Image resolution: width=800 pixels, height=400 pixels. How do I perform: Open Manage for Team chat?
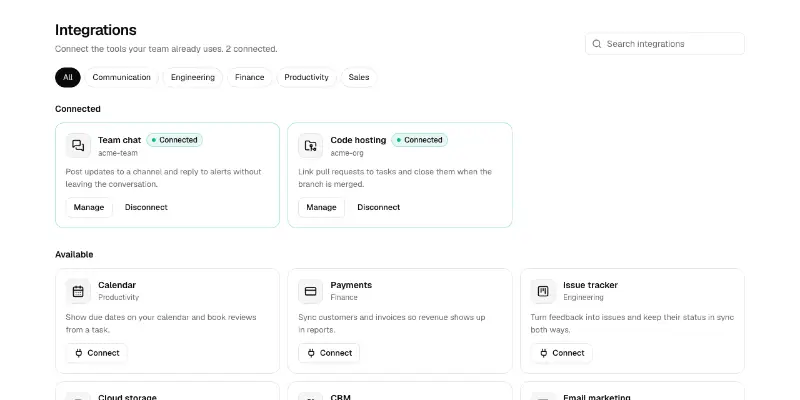point(89,208)
